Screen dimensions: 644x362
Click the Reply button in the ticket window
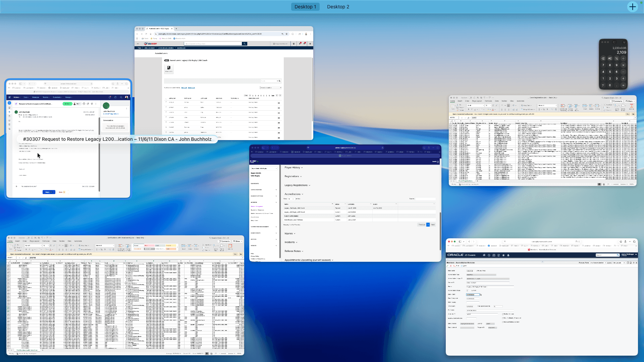click(49, 192)
